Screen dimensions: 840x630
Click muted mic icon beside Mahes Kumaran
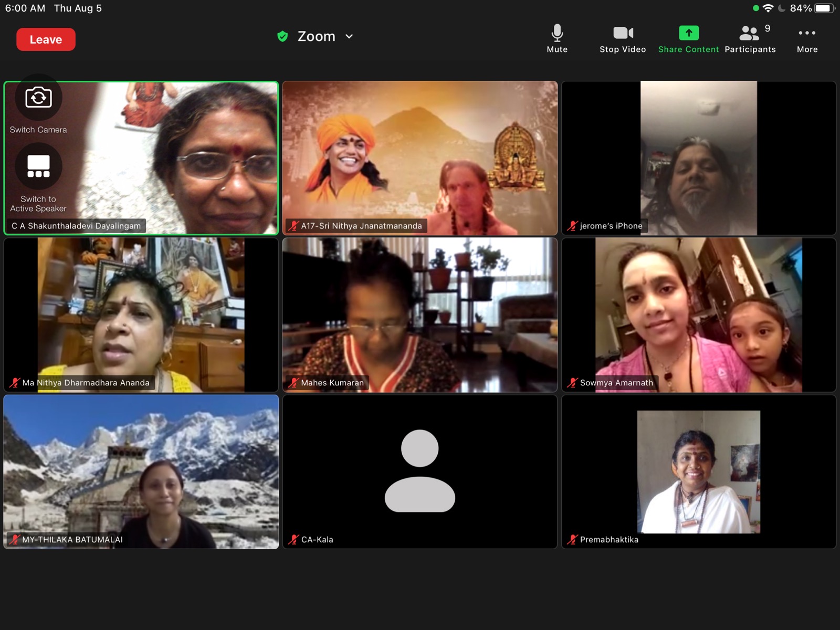(294, 383)
